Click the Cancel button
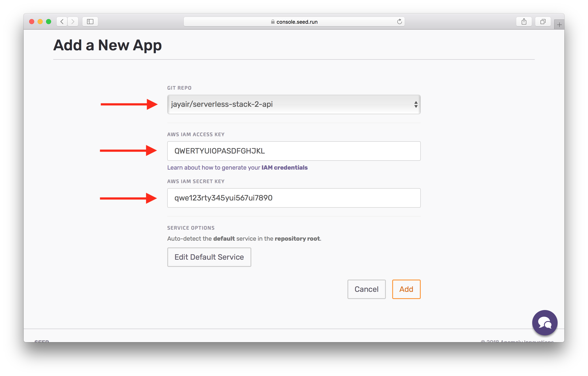Image resolution: width=588 pixels, height=376 pixels. 366,289
